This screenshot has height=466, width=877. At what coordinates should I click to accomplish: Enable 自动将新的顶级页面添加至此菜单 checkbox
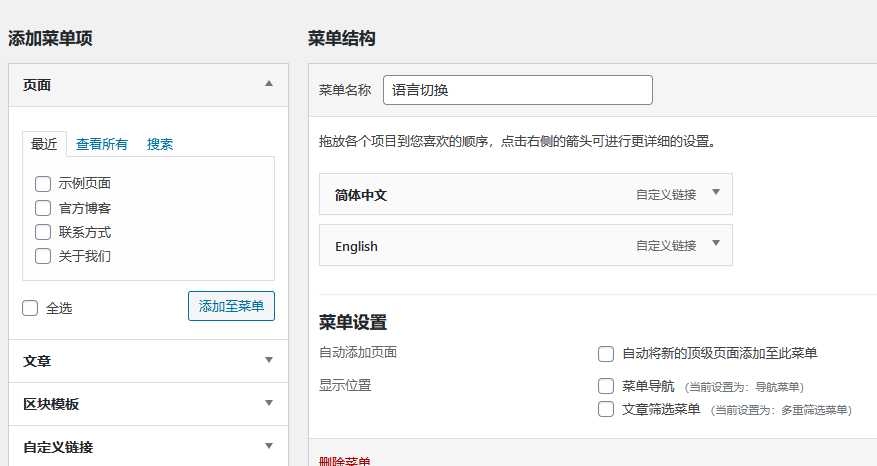(x=606, y=354)
